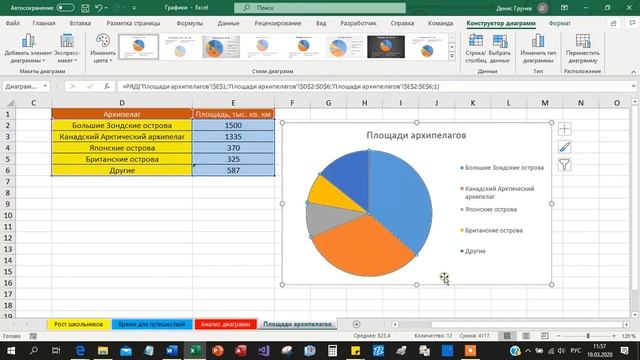Open the Данные ribbon tab
Viewport: 640px width, 360px height.
[x=228, y=23]
